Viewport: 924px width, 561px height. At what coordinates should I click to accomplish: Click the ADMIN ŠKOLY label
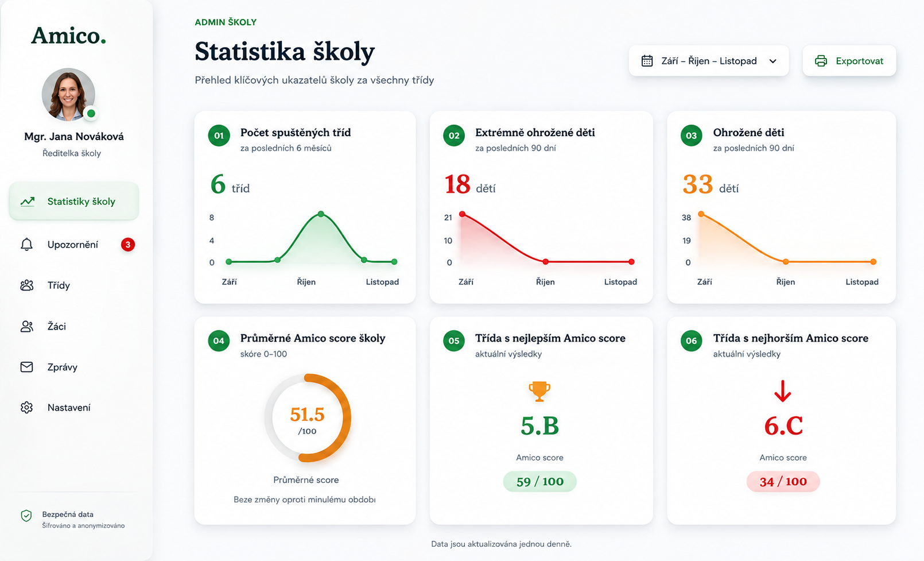pyautogui.click(x=226, y=22)
